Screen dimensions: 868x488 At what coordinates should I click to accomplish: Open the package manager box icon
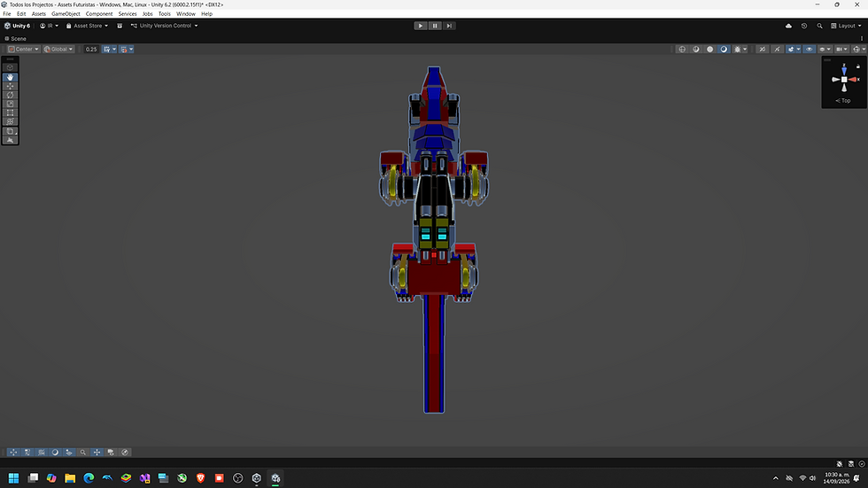[x=120, y=26]
